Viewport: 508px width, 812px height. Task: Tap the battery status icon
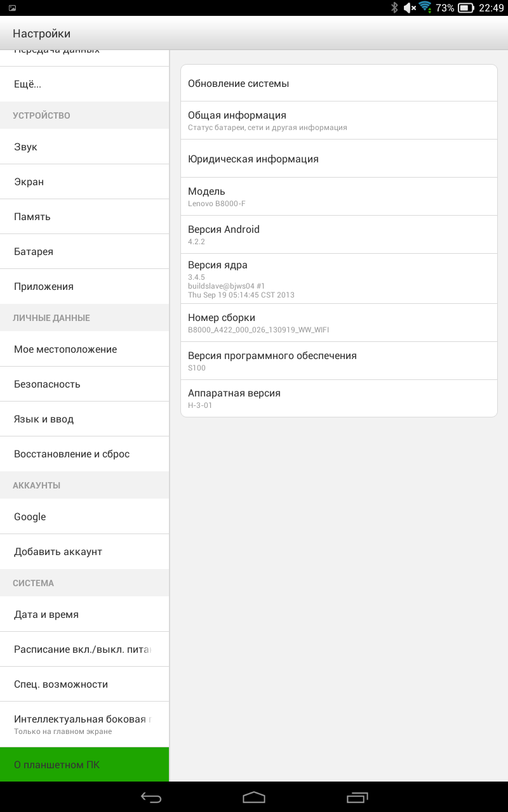pyautogui.click(x=466, y=8)
